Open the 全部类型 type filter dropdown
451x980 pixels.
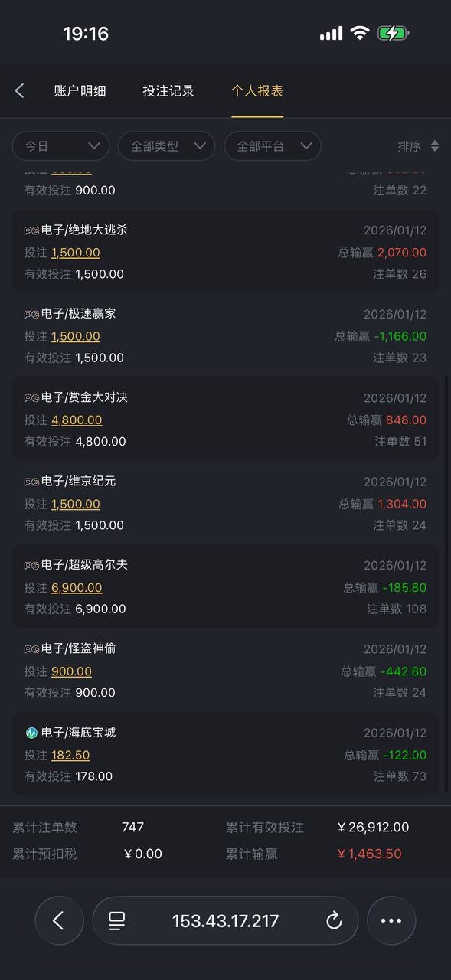click(x=166, y=145)
